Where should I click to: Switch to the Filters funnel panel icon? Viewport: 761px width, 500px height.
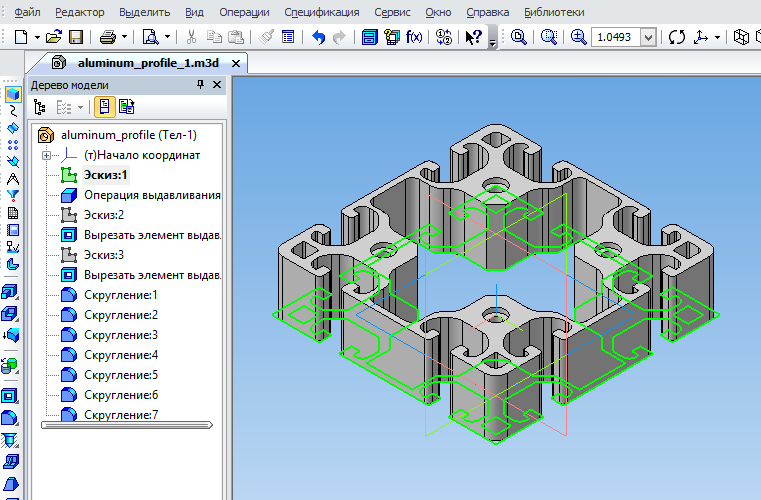13,196
